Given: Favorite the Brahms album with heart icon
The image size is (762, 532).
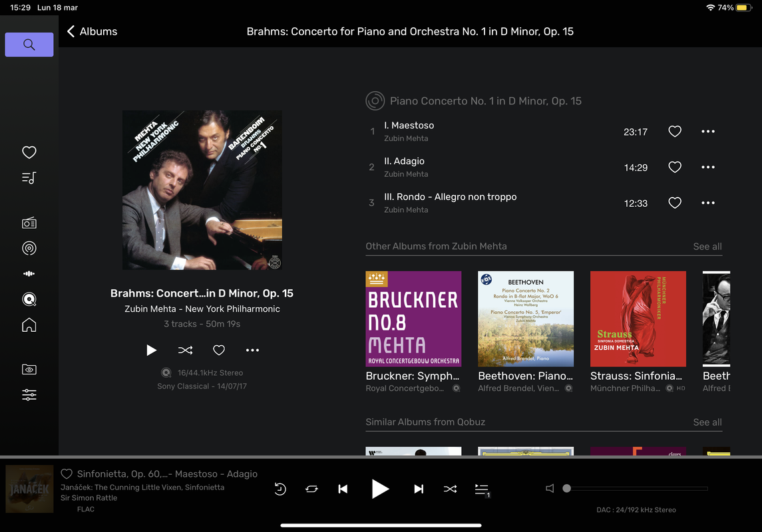Looking at the screenshot, I should click(x=219, y=350).
